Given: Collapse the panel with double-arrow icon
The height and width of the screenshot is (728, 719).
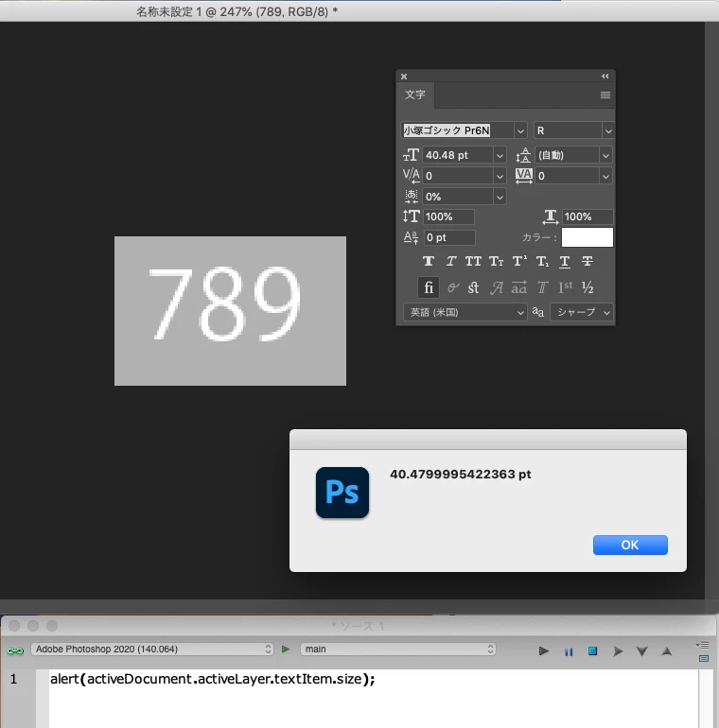Looking at the screenshot, I should [x=605, y=77].
